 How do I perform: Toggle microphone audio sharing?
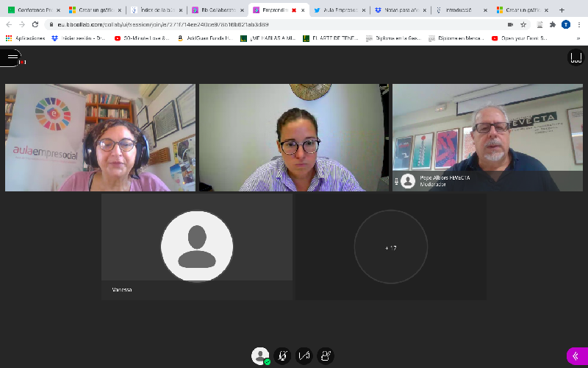coord(282,356)
